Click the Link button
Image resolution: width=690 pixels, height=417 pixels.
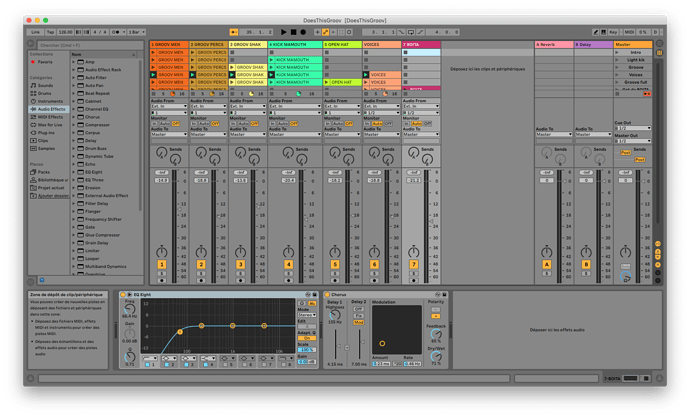(x=34, y=32)
